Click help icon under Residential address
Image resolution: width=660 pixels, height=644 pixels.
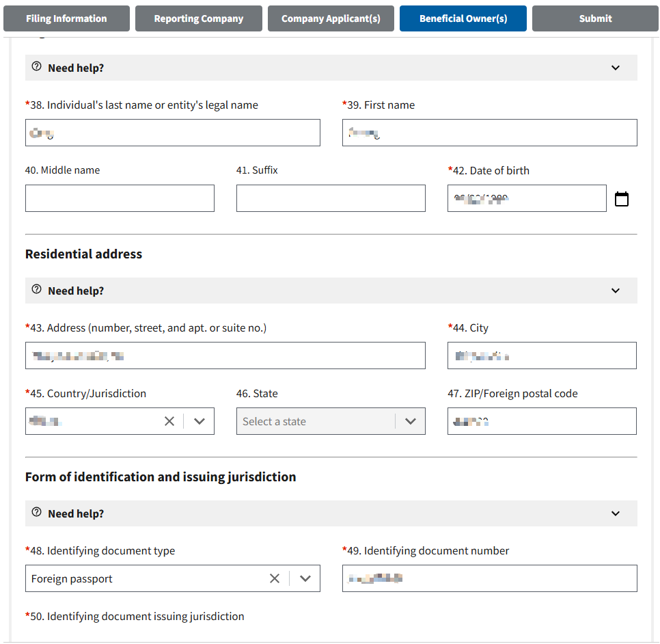(x=37, y=290)
